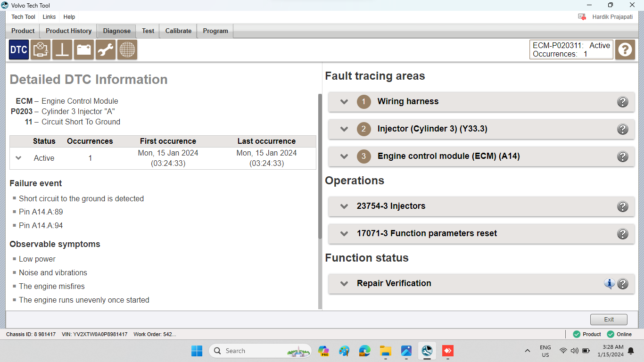Screen dimensions: 644x362
Task: Expand Engine control module (ECM) section
Action: [x=344, y=156]
